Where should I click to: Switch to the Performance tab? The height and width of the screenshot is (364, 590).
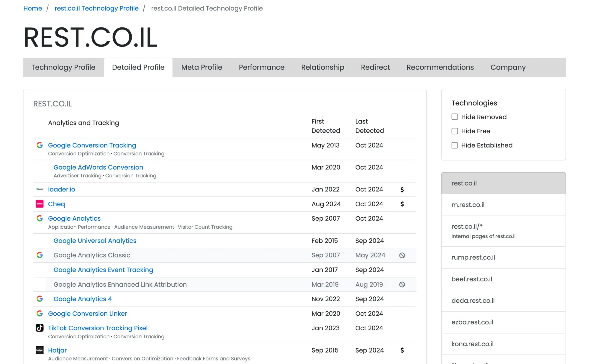coord(261,67)
